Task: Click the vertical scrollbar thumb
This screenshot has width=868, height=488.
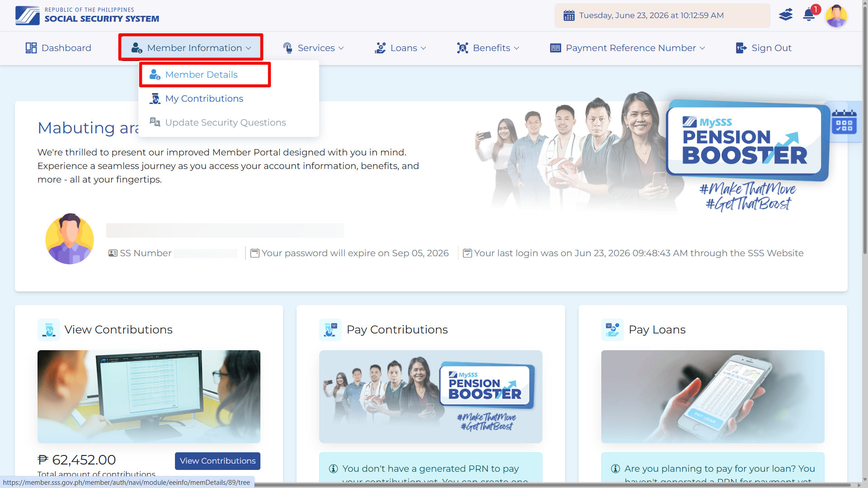Action: coord(864,131)
